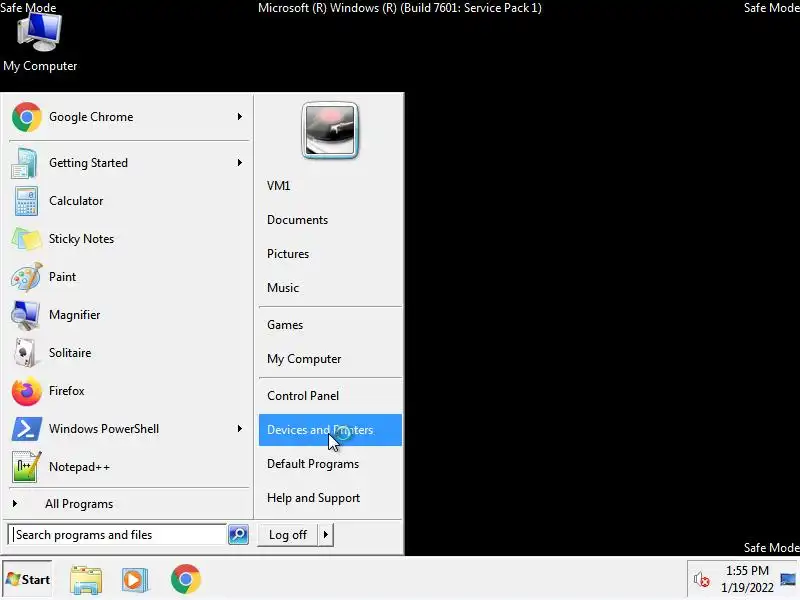Open the Sticky Notes icon
Image resolution: width=800 pixels, height=600 pixels.
pos(25,239)
